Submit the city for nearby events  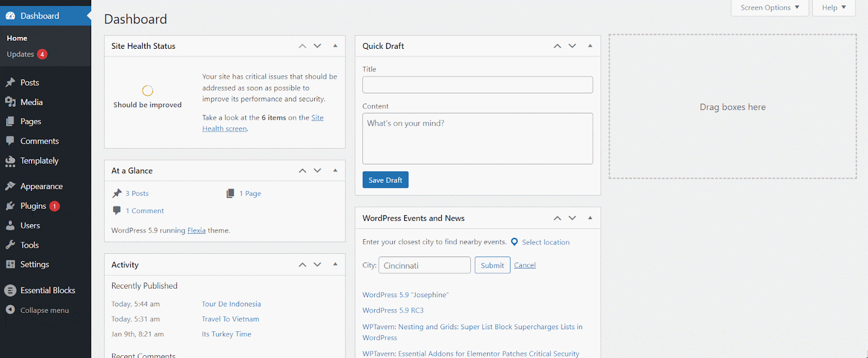tap(492, 265)
